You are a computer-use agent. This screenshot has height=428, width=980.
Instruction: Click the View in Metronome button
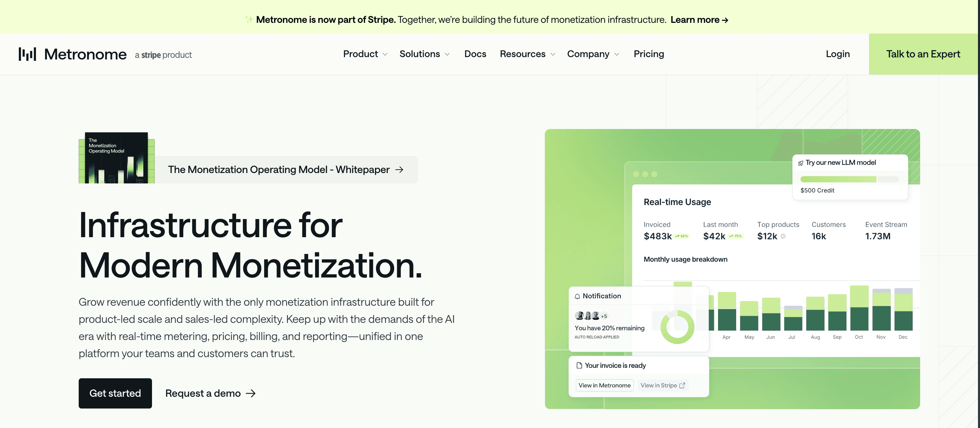(604, 385)
